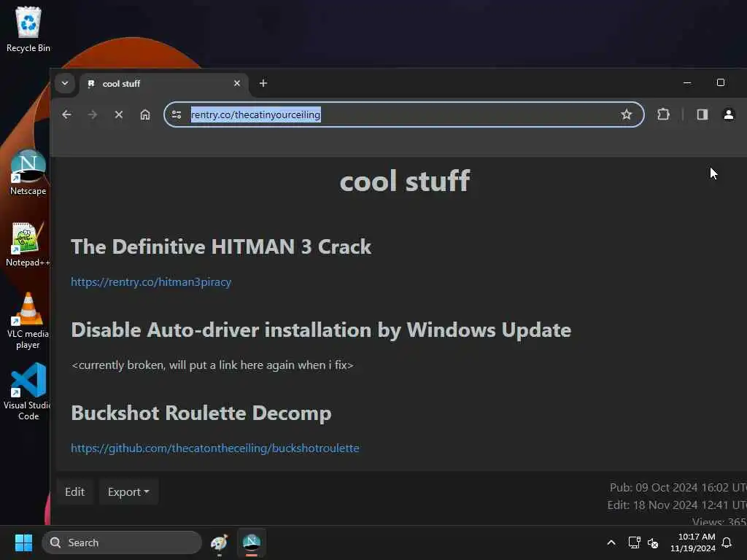Go to the browser home page
This screenshot has width=747, height=560.
click(145, 114)
